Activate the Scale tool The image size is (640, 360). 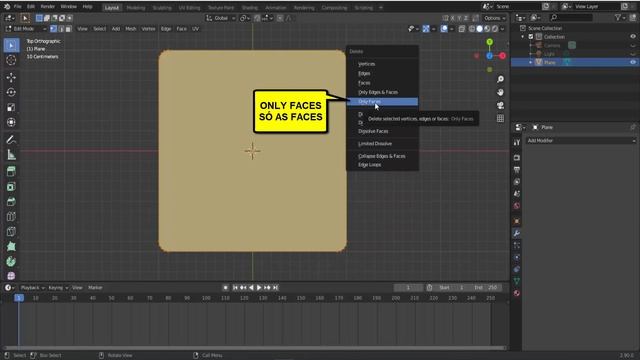(11, 107)
